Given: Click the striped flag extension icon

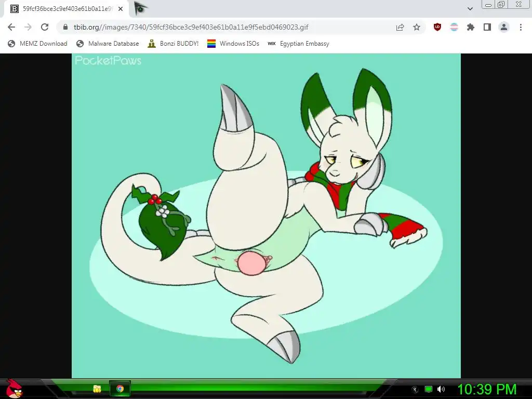Looking at the screenshot, I should 454,27.
